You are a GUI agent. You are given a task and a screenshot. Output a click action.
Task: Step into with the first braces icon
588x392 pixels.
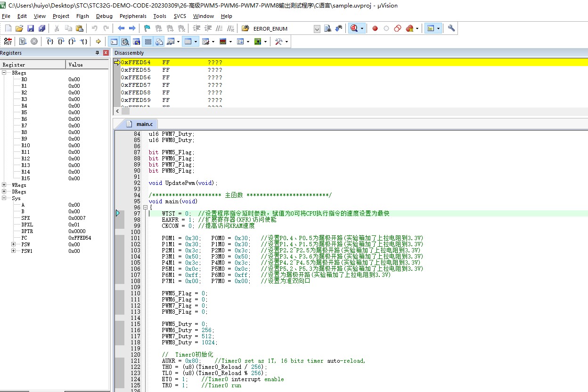coord(50,42)
